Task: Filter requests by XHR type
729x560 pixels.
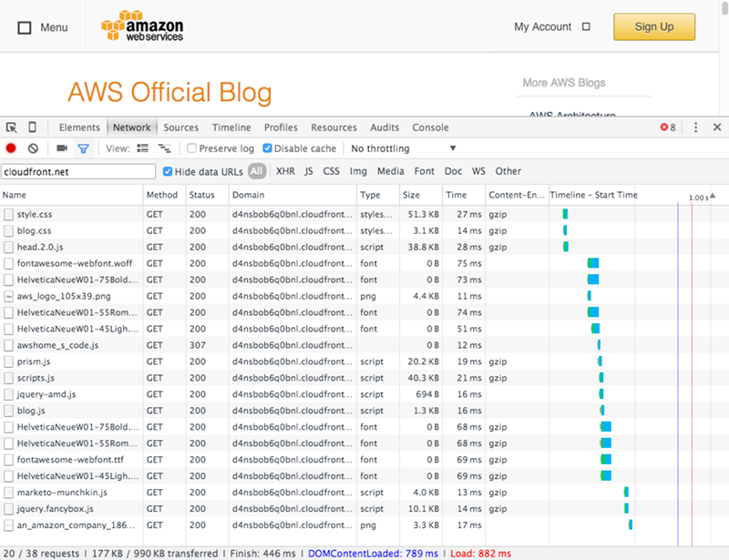Action: (x=285, y=171)
